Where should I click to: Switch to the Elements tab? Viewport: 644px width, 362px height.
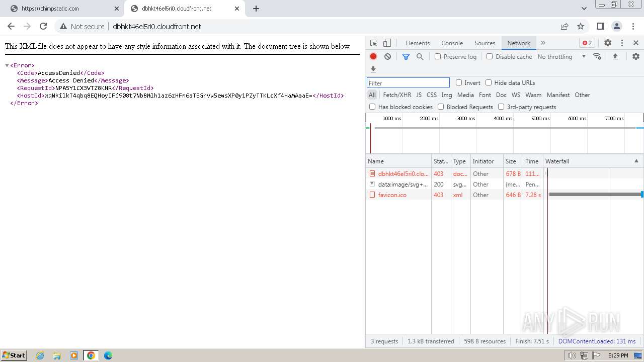418,43
